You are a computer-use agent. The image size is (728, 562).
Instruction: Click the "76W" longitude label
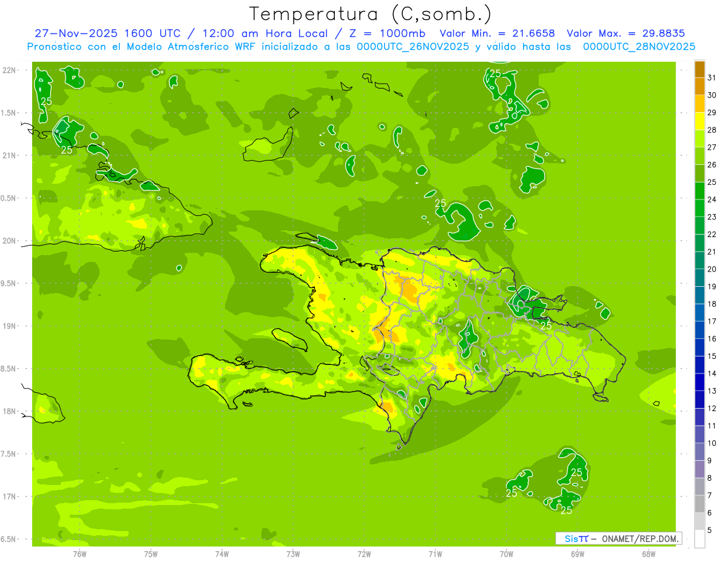(x=79, y=554)
